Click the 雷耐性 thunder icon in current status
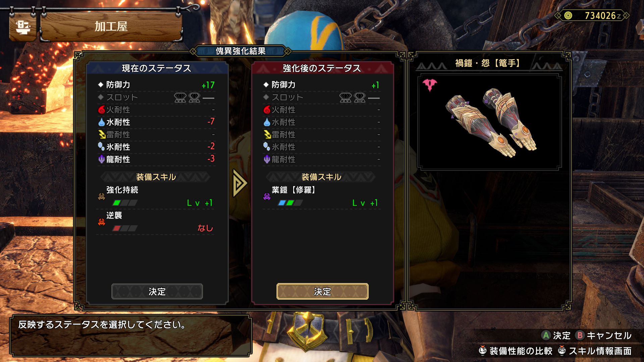The width and height of the screenshot is (644, 362). coord(102,134)
